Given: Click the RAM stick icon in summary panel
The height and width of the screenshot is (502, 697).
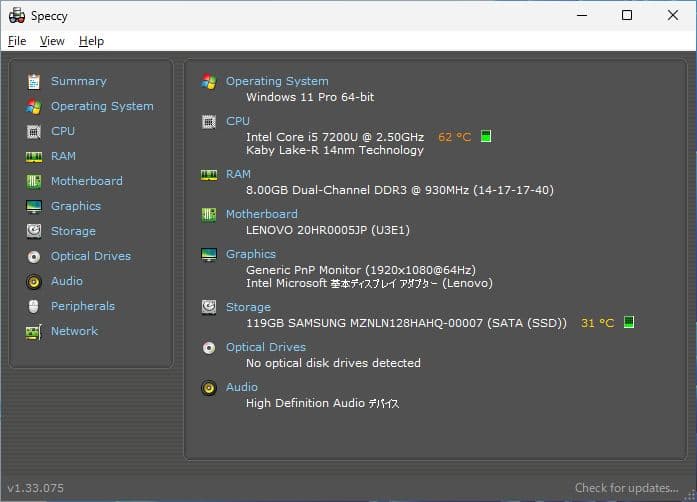Looking at the screenshot, I should (x=209, y=175).
